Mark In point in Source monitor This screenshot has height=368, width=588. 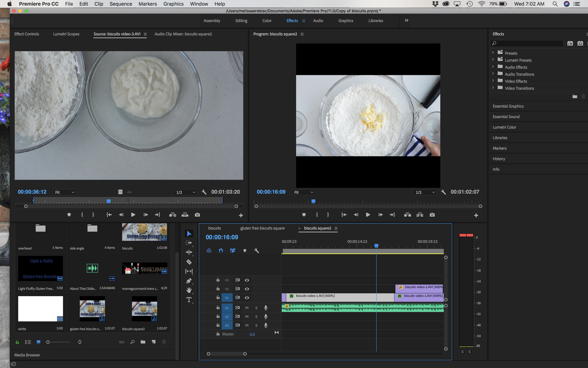pyautogui.click(x=82, y=215)
